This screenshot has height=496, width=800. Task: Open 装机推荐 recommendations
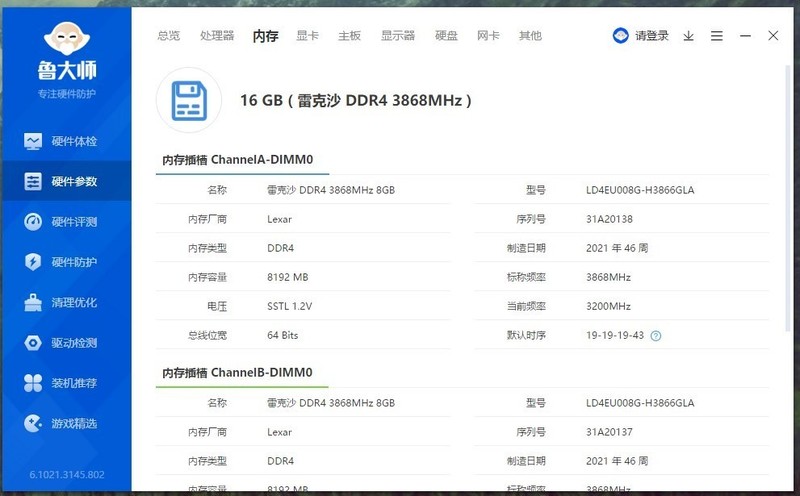click(66, 383)
